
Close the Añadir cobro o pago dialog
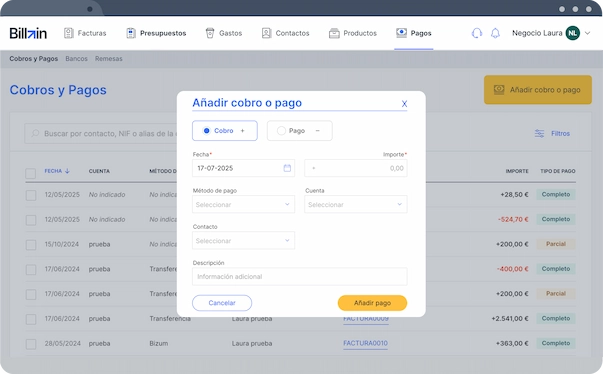(x=404, y=104)
